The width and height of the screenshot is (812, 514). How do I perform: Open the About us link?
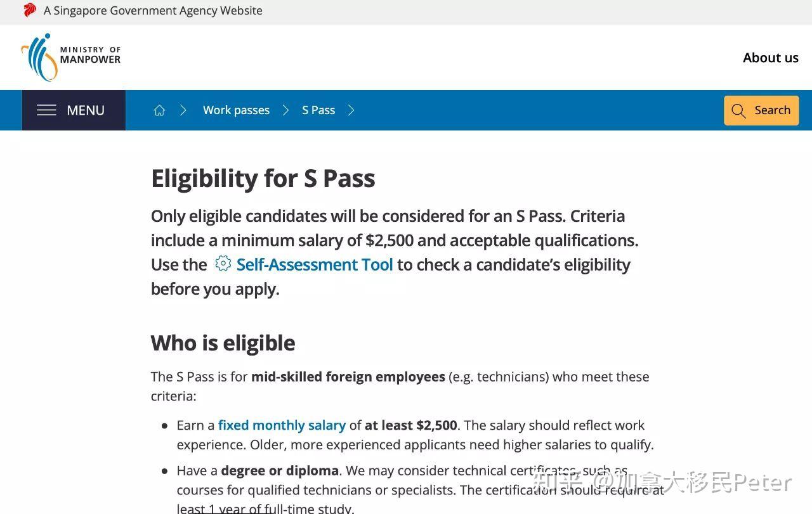point(770,58)
